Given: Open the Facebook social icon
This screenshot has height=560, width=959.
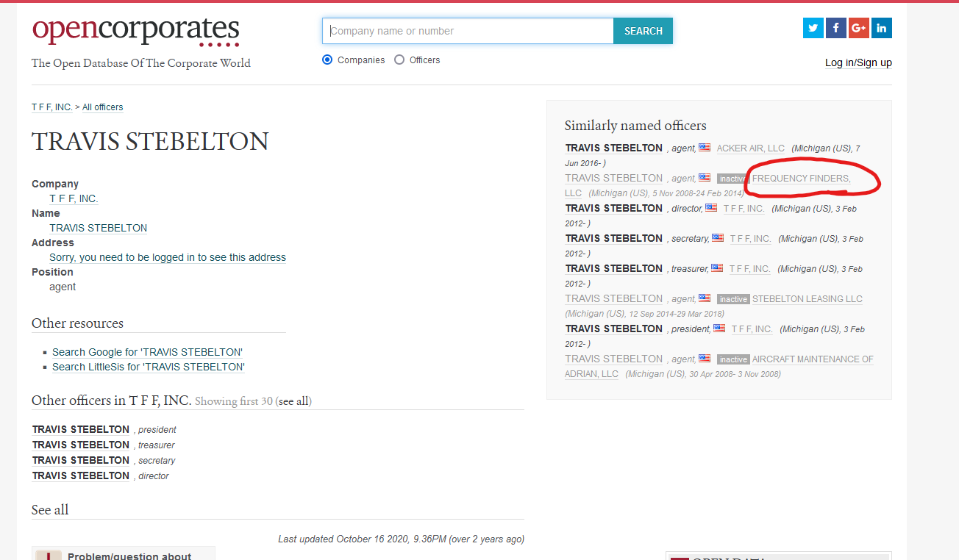Looking at the screenshot, I should (x=836, y=29).
